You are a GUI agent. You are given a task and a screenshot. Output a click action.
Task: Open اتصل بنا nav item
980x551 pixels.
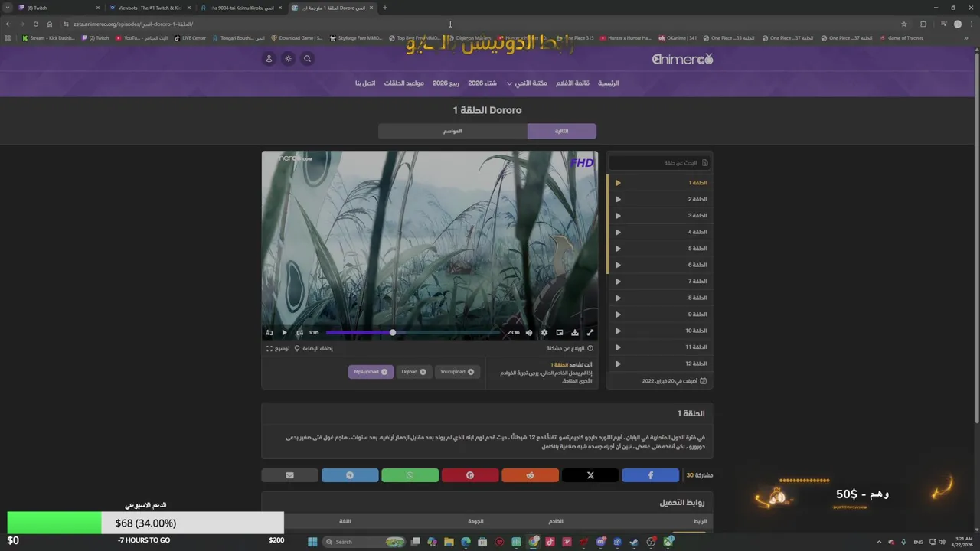(x=365, y=83)
